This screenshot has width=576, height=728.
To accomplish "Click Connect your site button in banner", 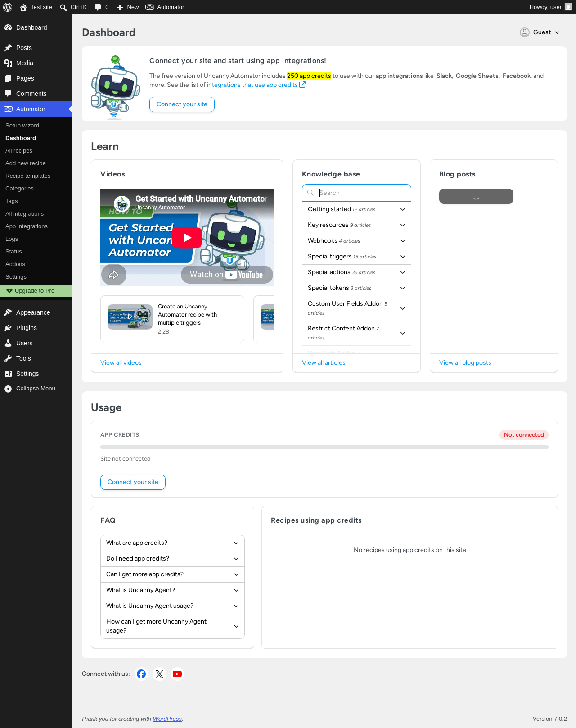I will [x=182, y=104].
